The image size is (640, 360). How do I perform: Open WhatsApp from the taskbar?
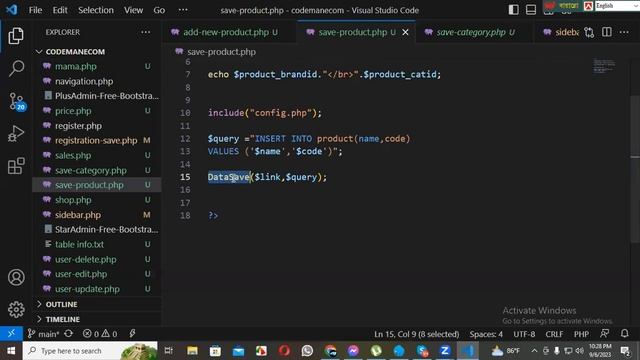point(307,351)
